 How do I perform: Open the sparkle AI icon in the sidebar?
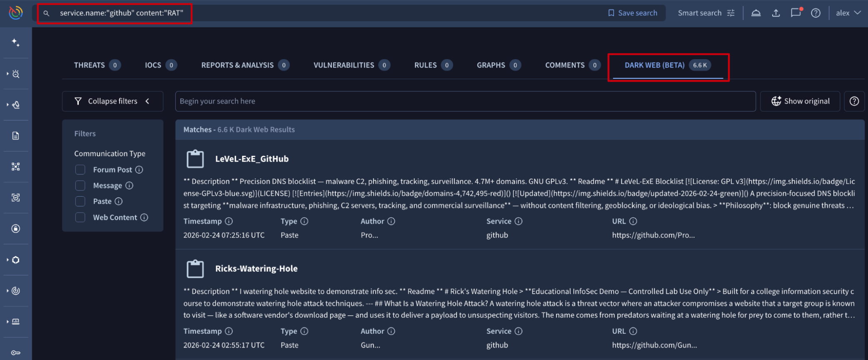tap(15, 42)
